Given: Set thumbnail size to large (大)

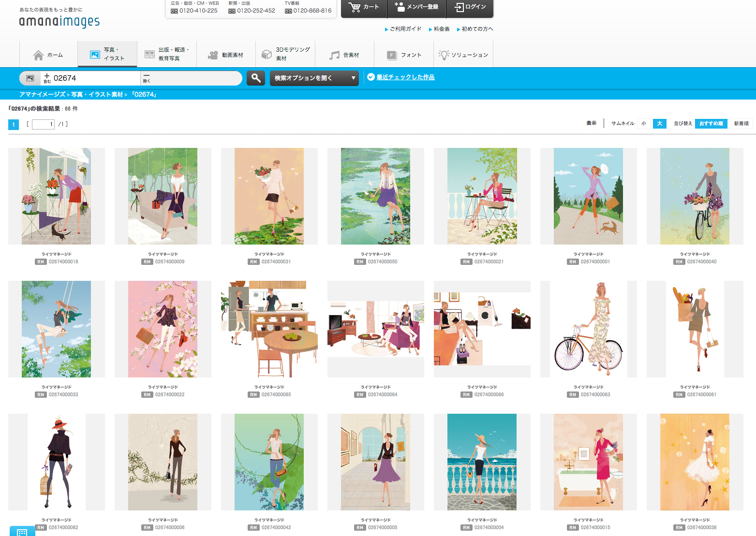Looking at the screenshot, I should pos(660,123).
